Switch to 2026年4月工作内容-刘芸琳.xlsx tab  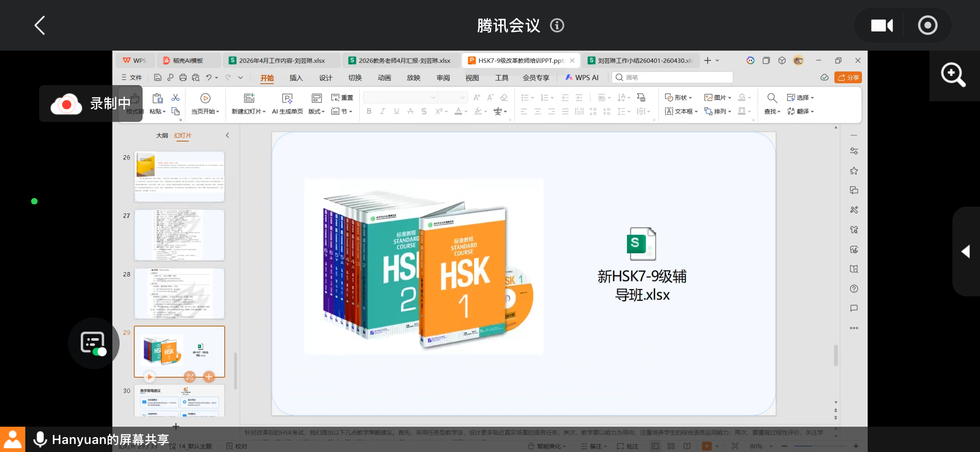281,61
